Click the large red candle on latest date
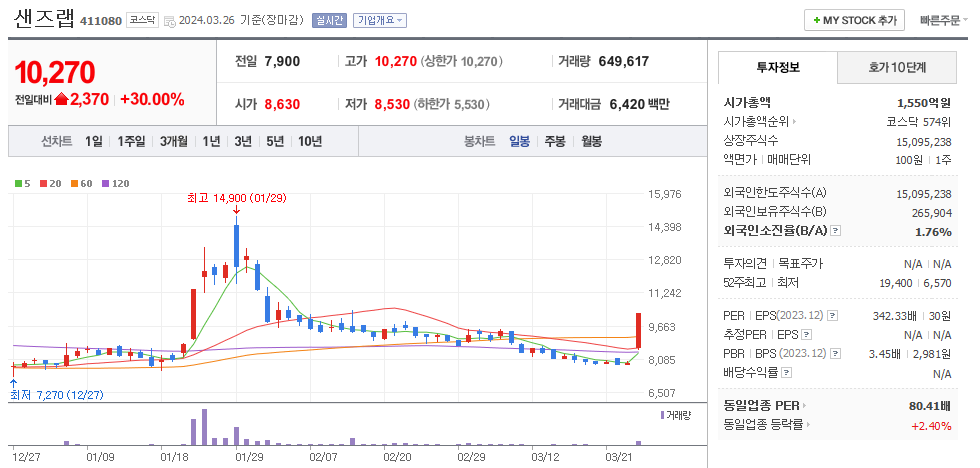Screen dimensions: 980x468 638,330
